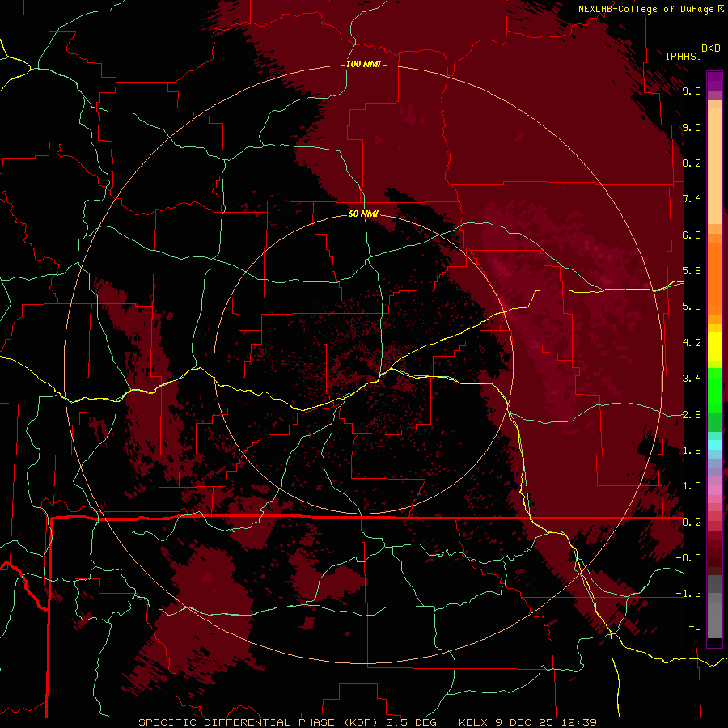Click the 5.0 value on color scale
Viewport: 728px width, 728px height.
(692, 307)
